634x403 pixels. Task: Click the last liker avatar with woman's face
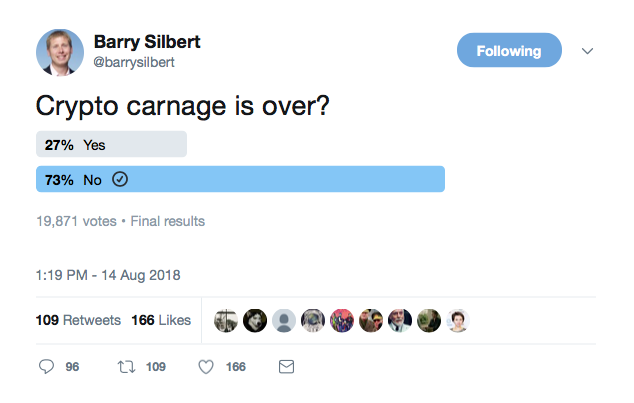458,321
